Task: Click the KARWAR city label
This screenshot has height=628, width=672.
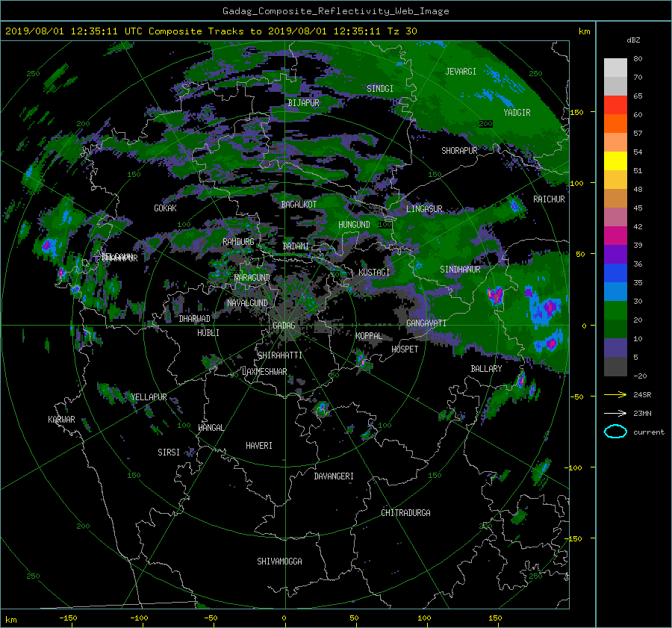Action: pos(61,420)
